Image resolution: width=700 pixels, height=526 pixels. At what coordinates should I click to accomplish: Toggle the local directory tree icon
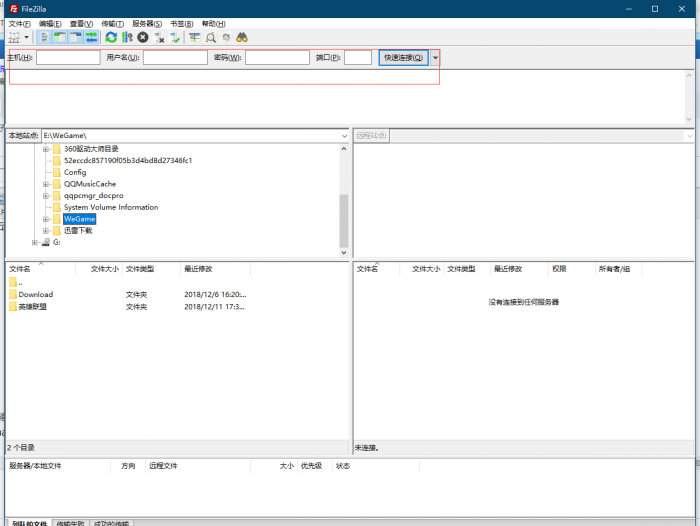point(60,37)
